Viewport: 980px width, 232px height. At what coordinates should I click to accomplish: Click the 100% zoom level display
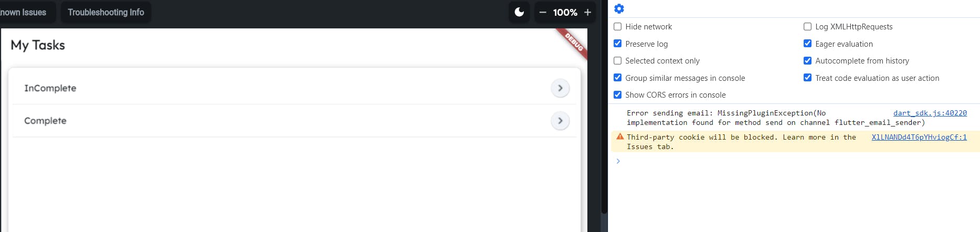(x=565, y=12)
